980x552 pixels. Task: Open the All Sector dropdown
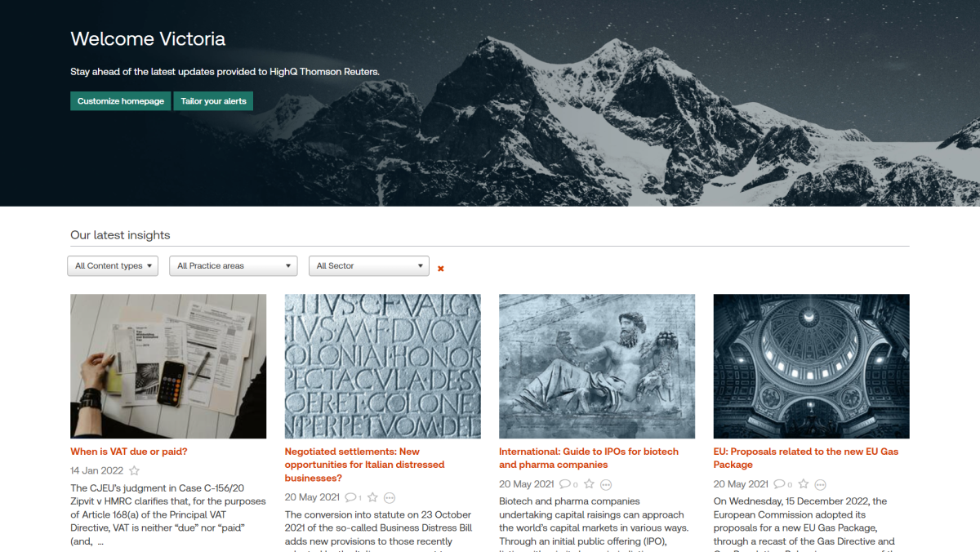(x=369, y=265)
